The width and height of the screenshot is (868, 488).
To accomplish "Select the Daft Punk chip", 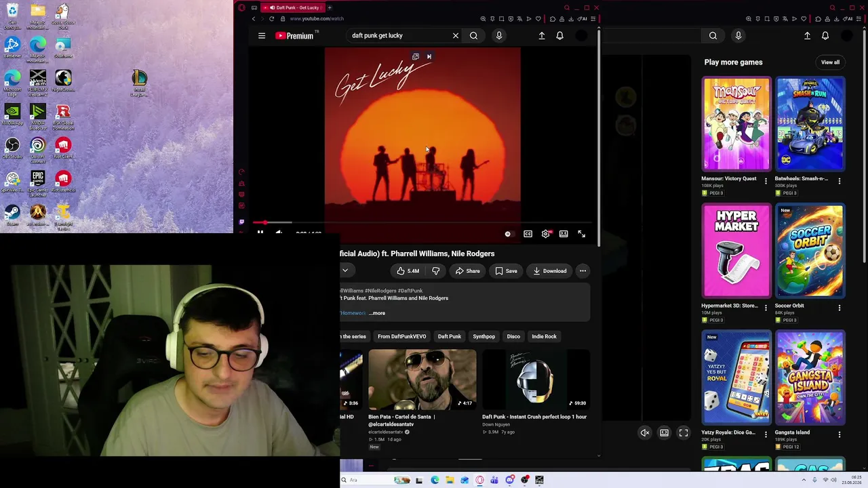I will click(450, 336).
